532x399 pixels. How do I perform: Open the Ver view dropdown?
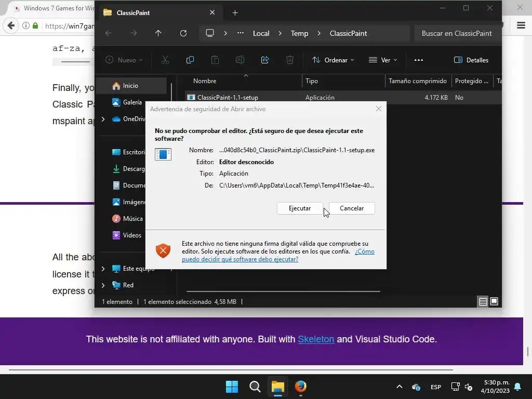pos(383,60)
